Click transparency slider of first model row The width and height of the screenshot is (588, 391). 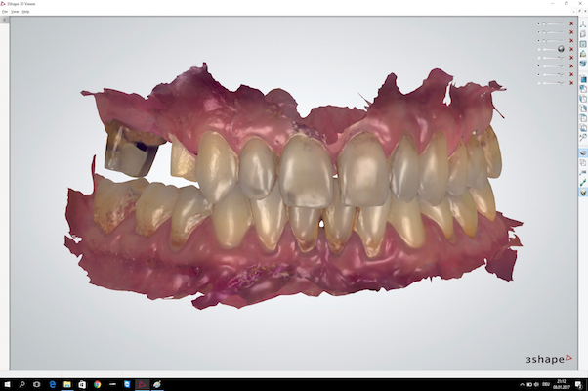pos(554,23)
